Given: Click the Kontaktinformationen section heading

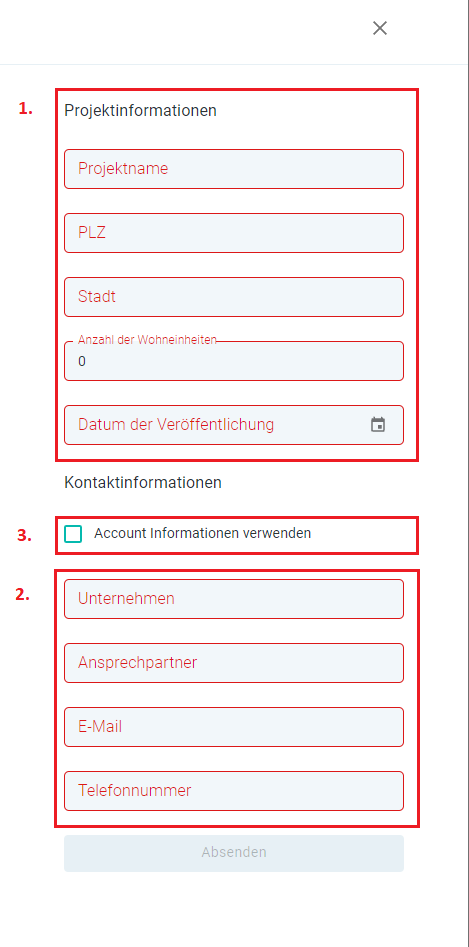Looking at the screenshot, I should click(142, 483).
